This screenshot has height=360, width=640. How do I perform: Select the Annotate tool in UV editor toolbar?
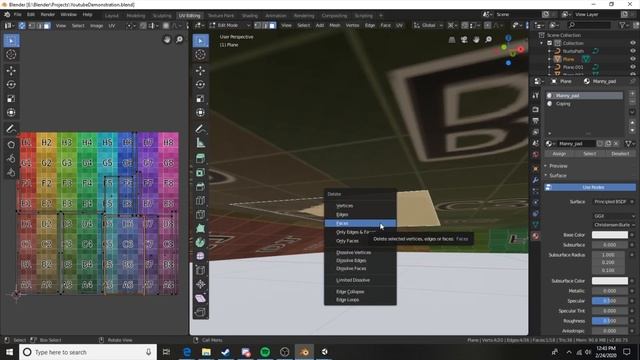pos(11,129)
